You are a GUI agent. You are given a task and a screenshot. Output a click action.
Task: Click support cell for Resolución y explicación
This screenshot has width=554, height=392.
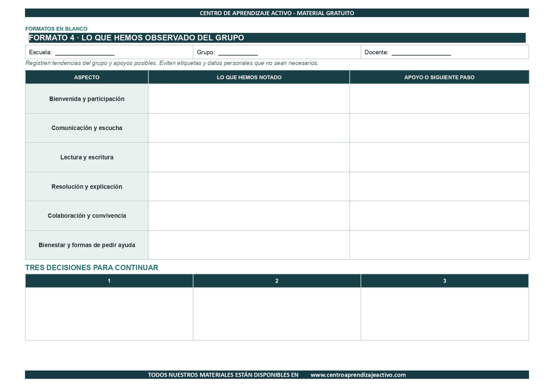(440, 187)
